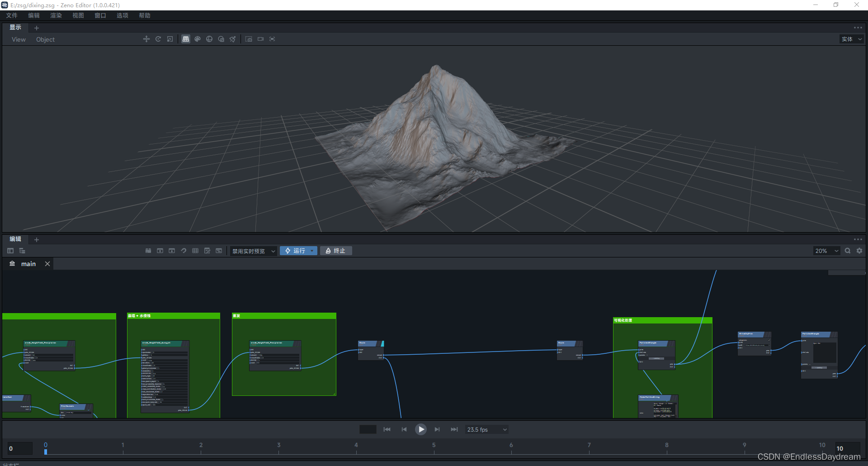Click the minimap window icon in editor toolbar
This screenshot has height=466, width=868.
coord(219,251)
